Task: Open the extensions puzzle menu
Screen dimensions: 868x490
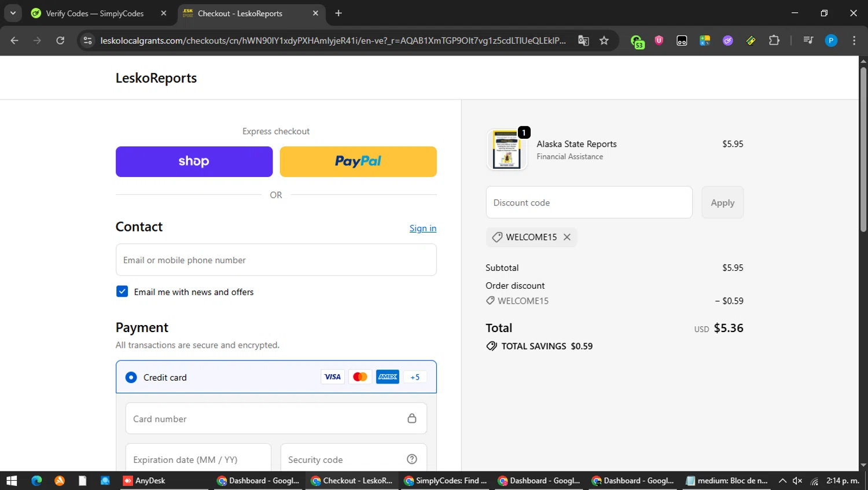Action: (774, 40)
